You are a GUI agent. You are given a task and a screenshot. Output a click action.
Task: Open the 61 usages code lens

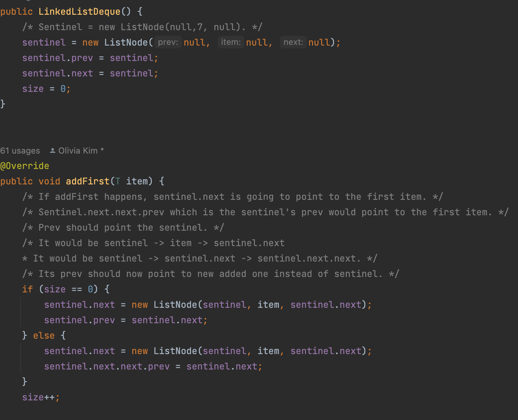click(20, 151)
